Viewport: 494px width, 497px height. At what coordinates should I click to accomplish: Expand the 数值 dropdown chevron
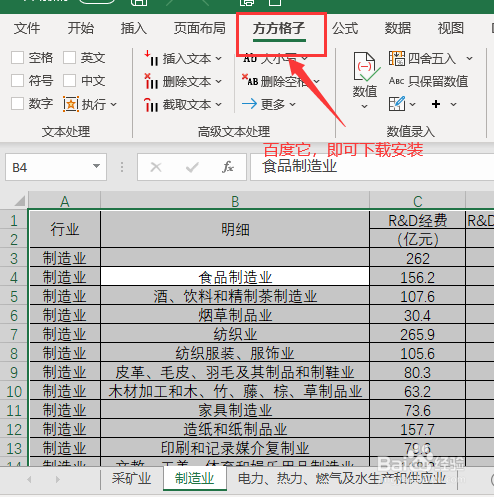[365, 107]
